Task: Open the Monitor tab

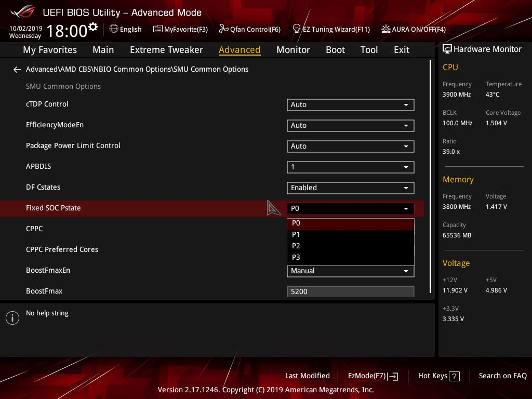Action: (x=293, y=50)
